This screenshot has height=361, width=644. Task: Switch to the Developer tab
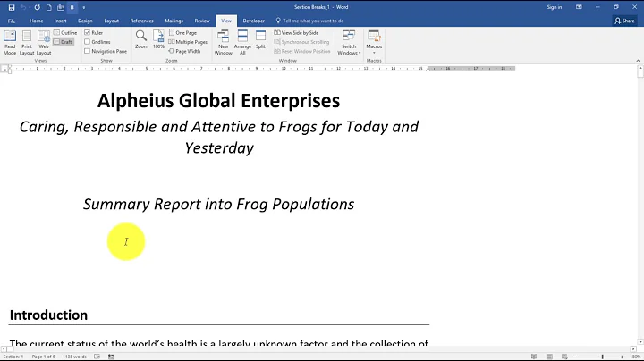(x=254, y=21)
